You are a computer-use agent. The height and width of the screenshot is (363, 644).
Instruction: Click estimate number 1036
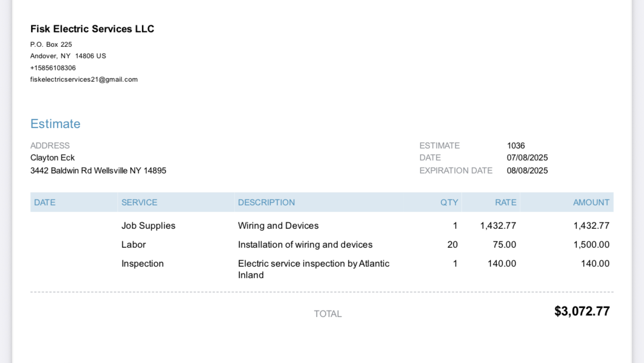(x=516, y=146)
